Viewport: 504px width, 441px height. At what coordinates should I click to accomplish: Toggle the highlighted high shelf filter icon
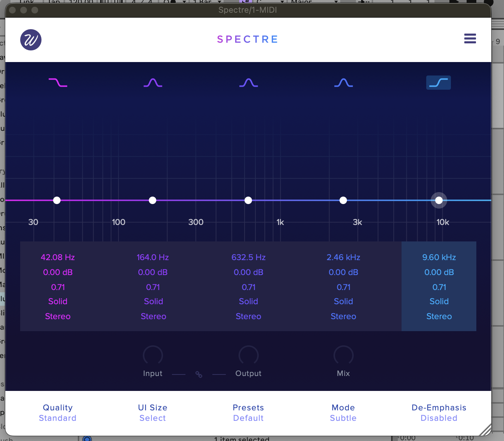pos(439,83)
